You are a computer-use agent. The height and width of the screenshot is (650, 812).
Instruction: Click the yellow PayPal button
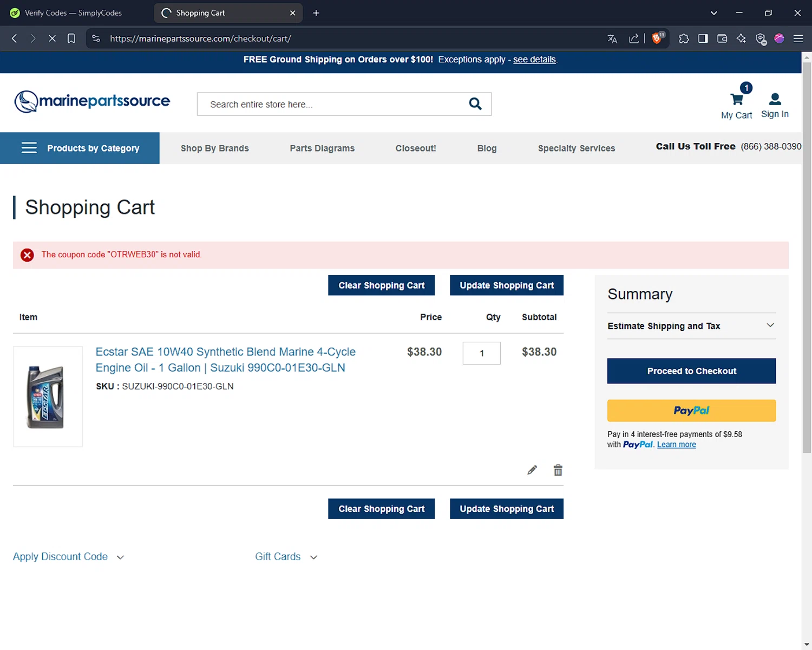click(691, 411)
